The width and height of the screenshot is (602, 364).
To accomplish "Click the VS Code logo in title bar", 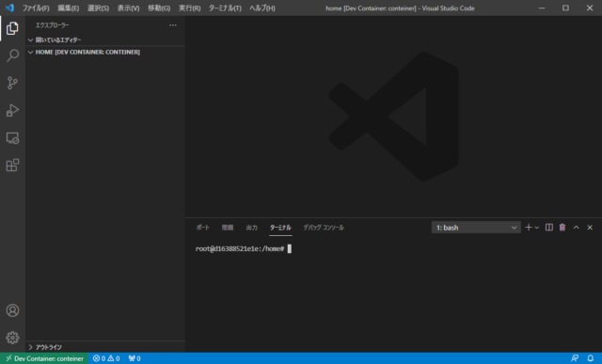I will [x=9, y=8].
